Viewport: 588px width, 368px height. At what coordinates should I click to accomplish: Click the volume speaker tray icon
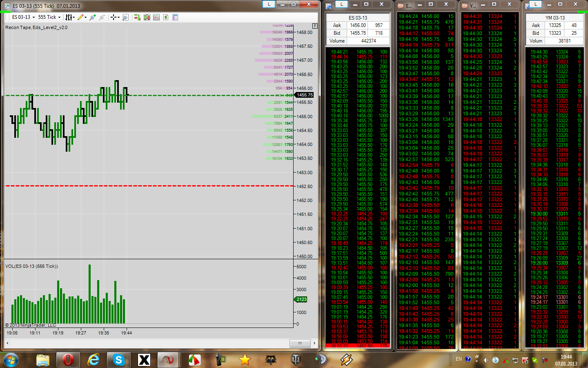coord(486,360)
